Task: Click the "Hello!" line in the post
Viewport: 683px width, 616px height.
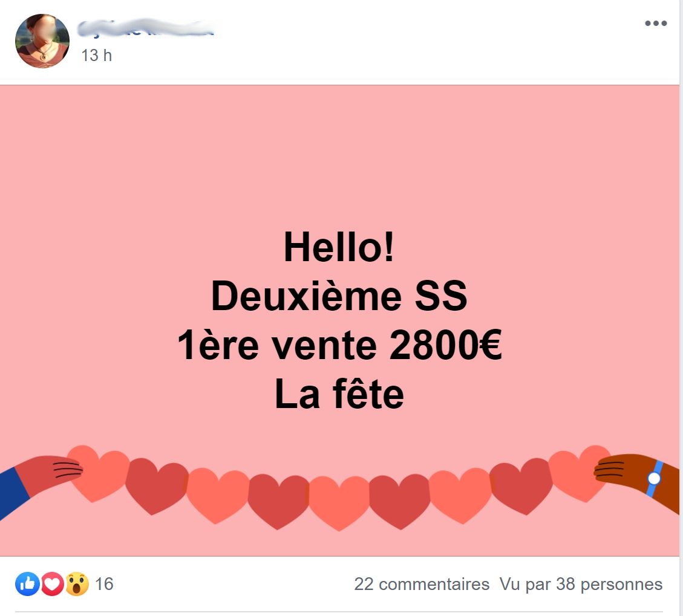Action: pos(339,247)
